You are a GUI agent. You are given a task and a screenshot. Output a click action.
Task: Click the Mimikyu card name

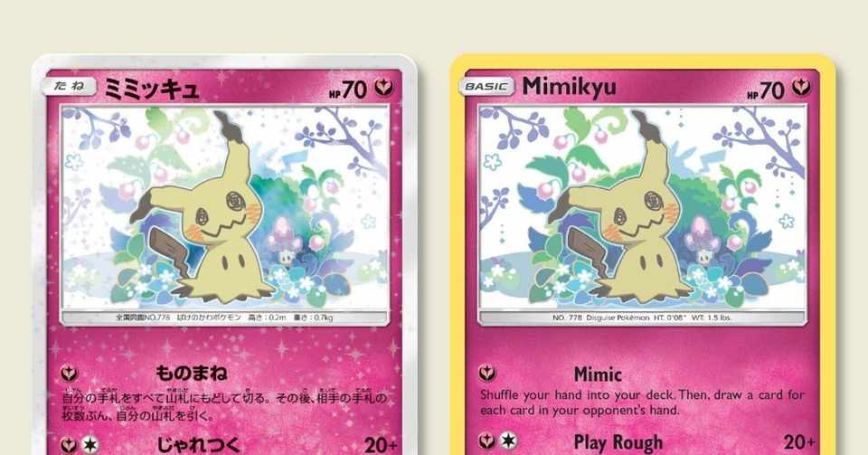tap(569, 87)
